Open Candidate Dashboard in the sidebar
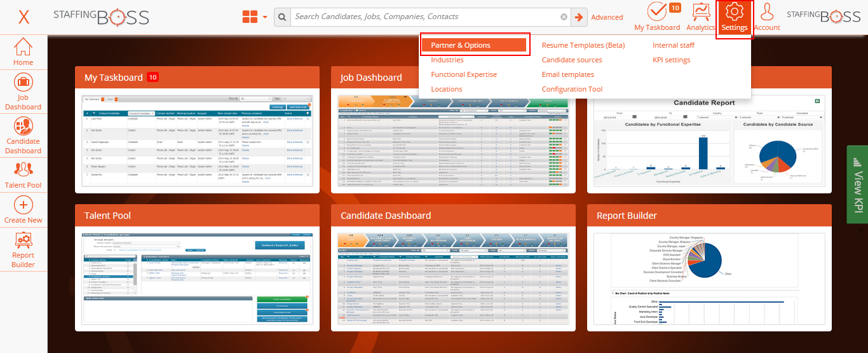 (24, 135)
